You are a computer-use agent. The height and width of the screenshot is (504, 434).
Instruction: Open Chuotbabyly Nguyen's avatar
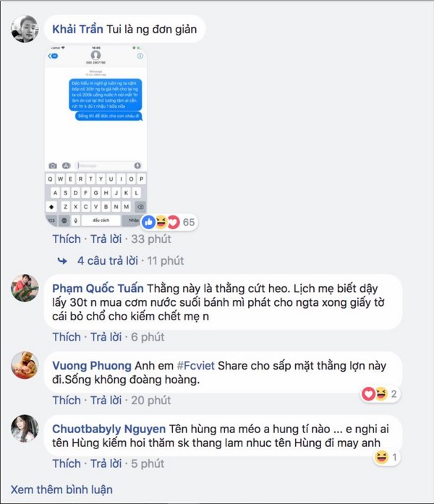click(x=25, y=429)
